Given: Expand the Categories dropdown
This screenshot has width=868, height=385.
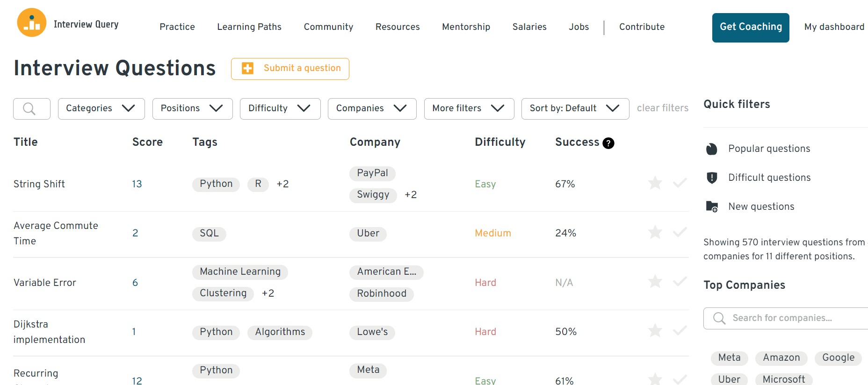Looking at the screenshot, I should pyautogui.click(x=101, y=109).
